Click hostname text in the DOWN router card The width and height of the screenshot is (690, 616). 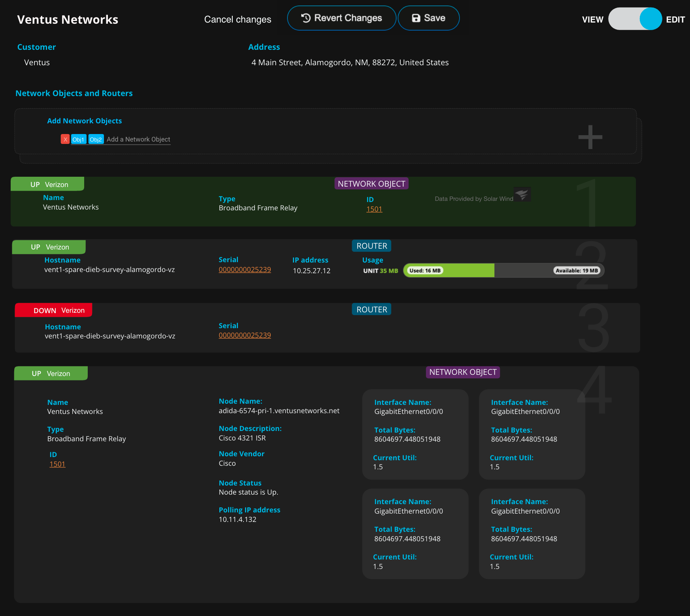pos(110,336)
